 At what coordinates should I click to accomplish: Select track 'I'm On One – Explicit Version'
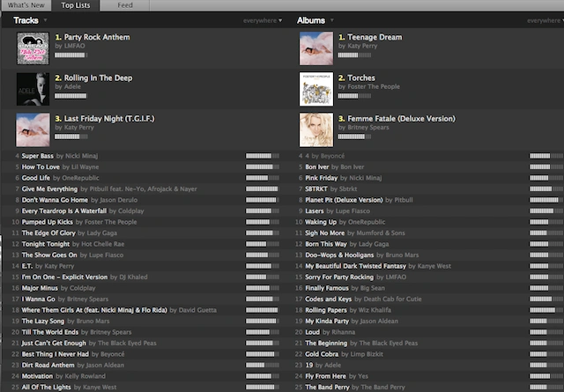pos(64,277)
